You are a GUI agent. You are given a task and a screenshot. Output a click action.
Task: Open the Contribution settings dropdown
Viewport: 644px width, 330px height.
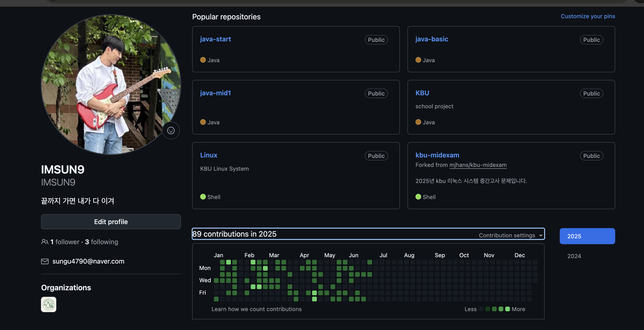pyautogui.click(x=510, y=235)
